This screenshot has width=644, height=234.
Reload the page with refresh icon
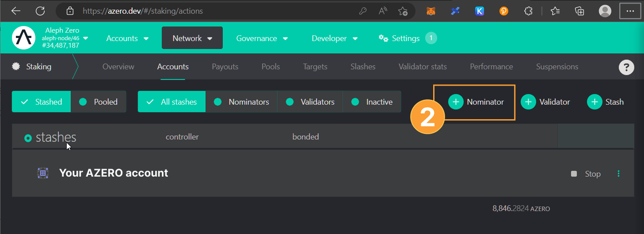point(40,11)
